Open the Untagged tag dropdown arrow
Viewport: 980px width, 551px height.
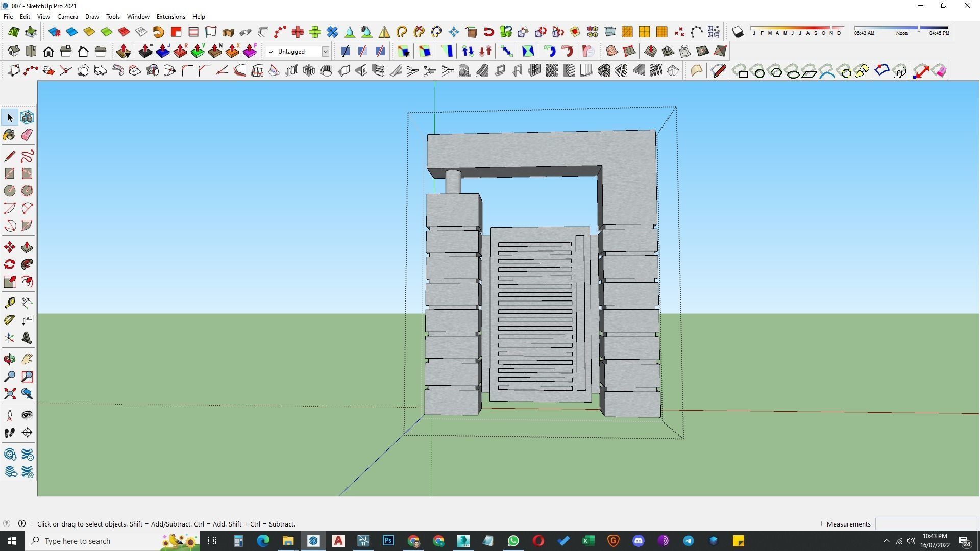(325, 52)
